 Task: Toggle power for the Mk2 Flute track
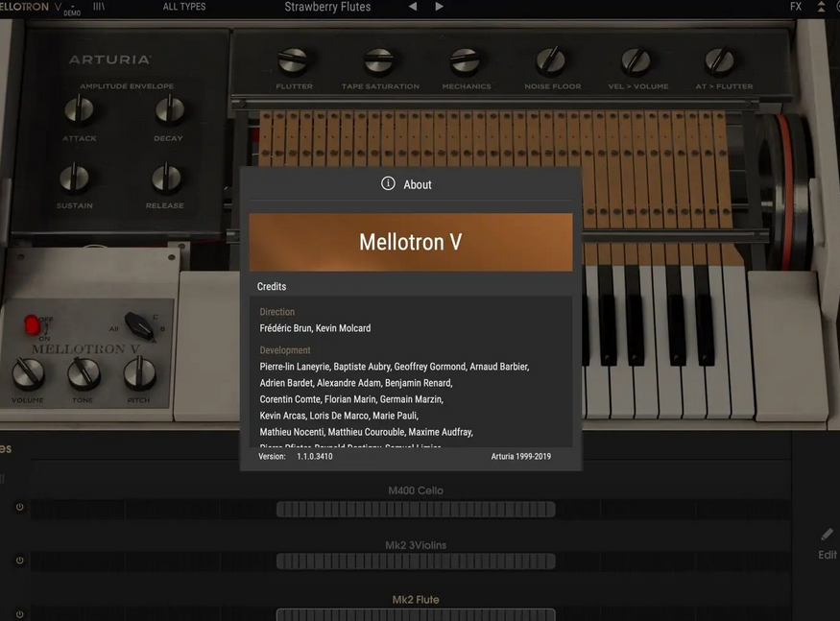click(x=20, y=614)
